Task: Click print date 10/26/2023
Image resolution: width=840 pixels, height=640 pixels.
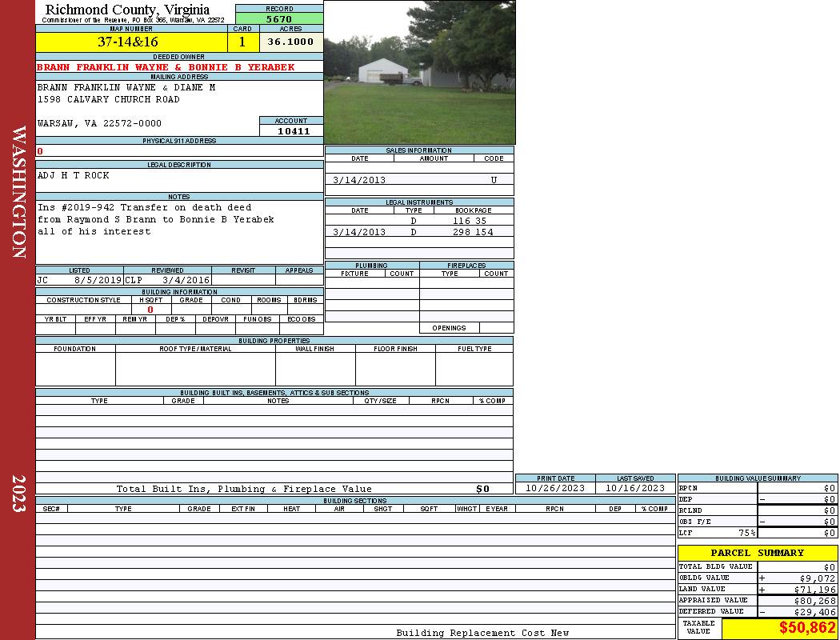Action: pyautogui.click(x=555, y=488)
